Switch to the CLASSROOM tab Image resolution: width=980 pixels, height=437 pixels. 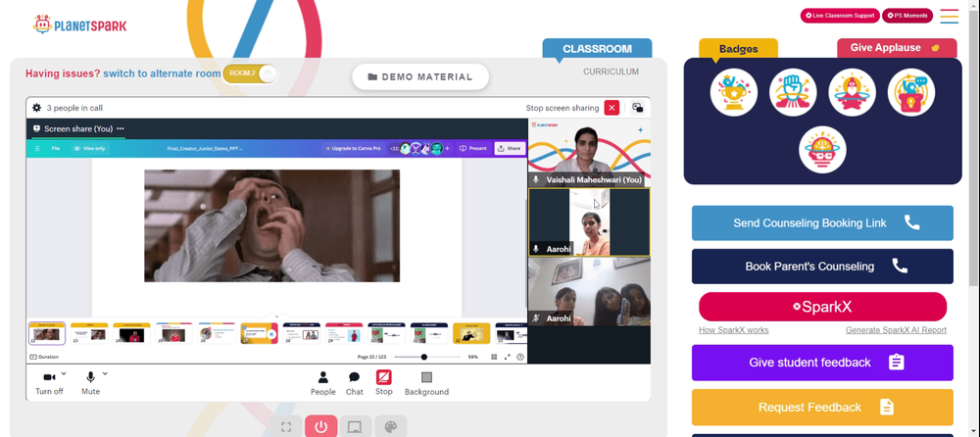coord(597,49)
